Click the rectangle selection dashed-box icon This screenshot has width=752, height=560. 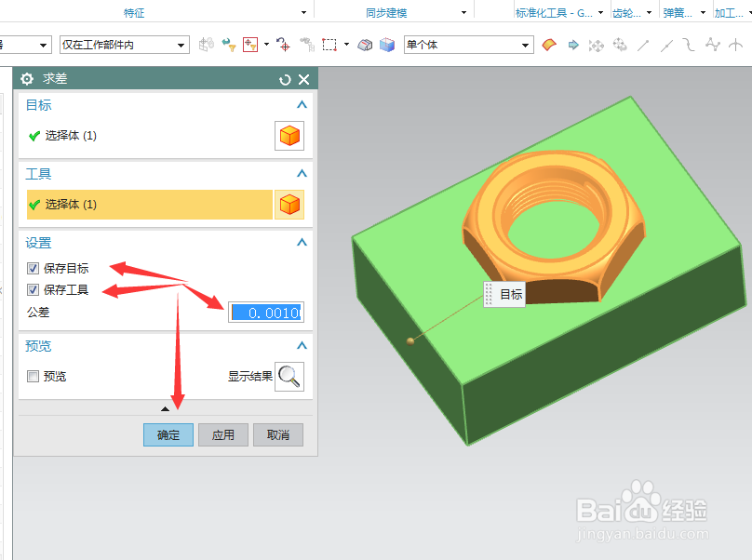(x=329, y=45)
